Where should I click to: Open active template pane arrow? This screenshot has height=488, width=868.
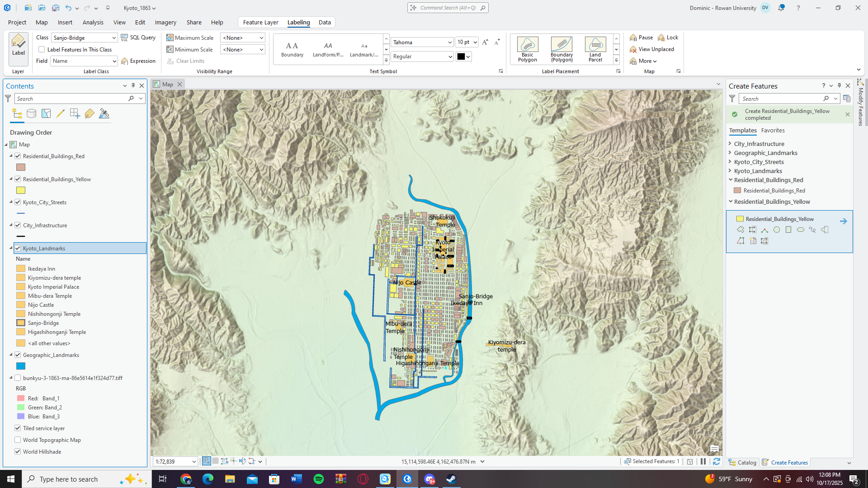click(x=843, y=221)
